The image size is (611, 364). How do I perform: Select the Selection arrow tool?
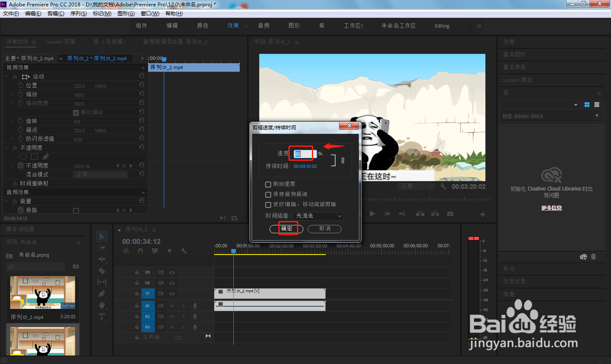(x=102, y=236)
